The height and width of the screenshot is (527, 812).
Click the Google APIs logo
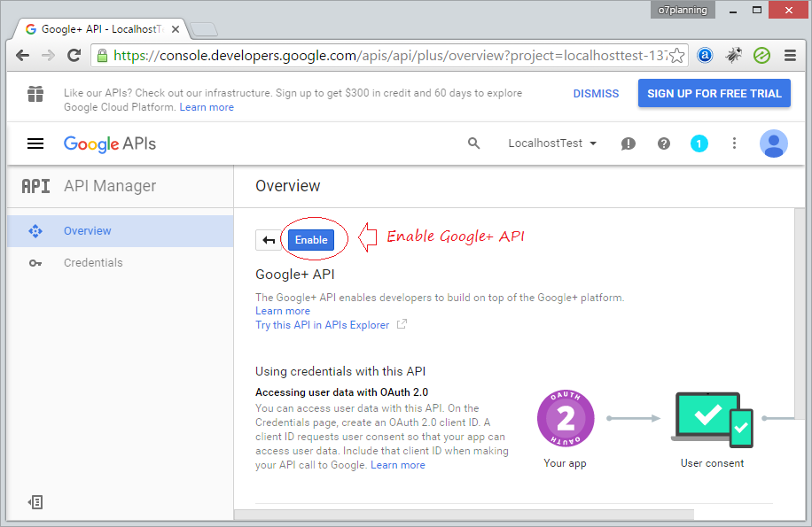[110, 144]
